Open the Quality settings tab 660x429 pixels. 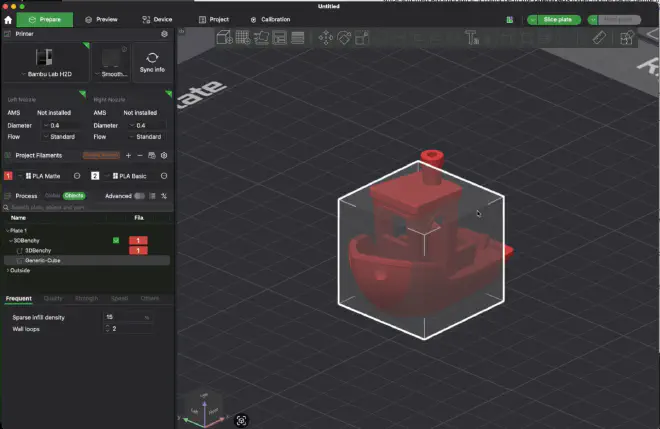tap(53, 298)
